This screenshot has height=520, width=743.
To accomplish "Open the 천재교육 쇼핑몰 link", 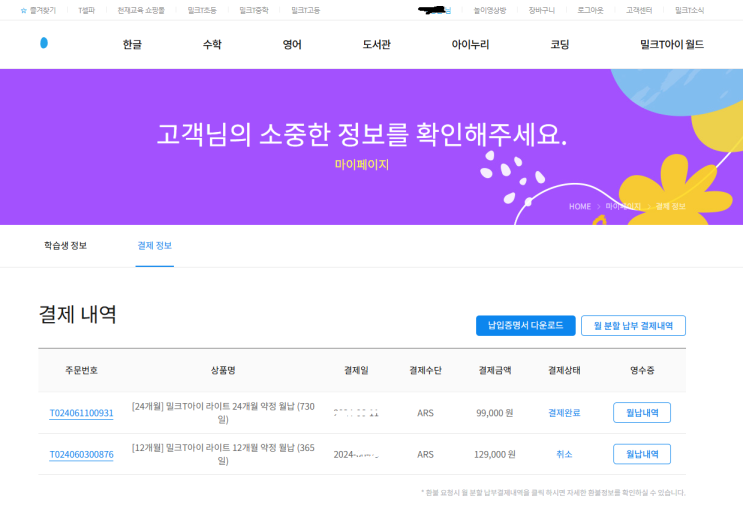I will (x=141, y=10).
